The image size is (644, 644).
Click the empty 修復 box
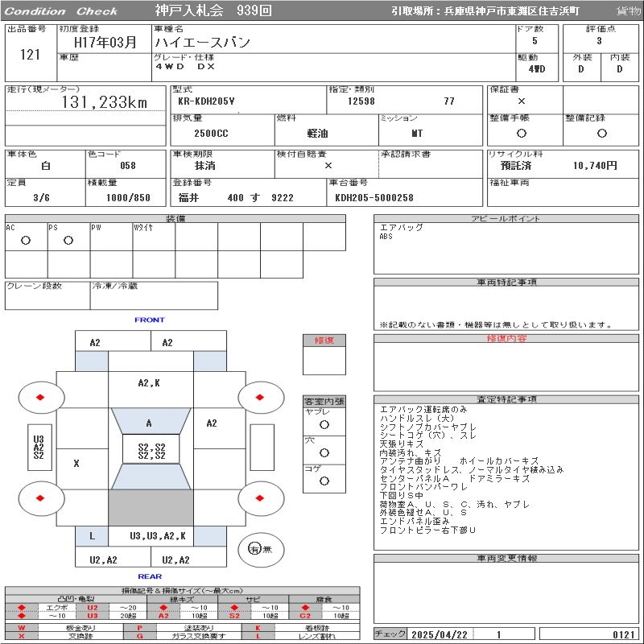324,360
